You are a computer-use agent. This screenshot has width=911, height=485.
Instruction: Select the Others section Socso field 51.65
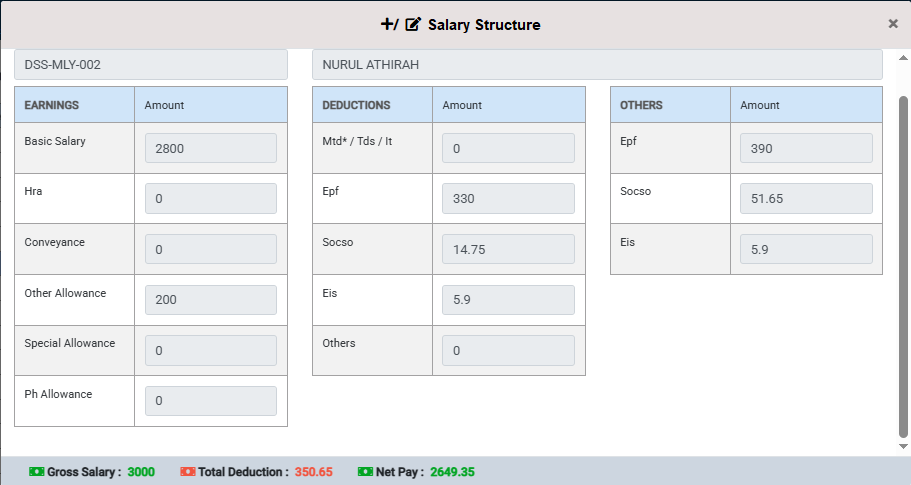pyautogui.click(x=806, y=199)
